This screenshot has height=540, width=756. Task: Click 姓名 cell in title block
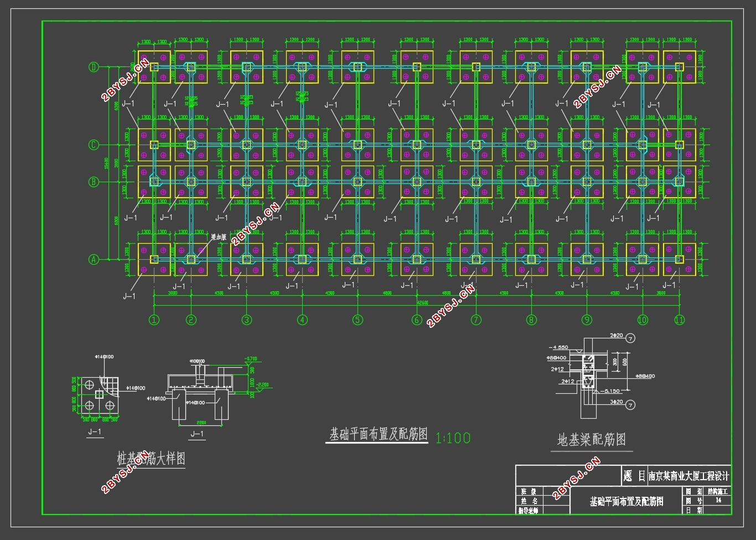point(529,501)
